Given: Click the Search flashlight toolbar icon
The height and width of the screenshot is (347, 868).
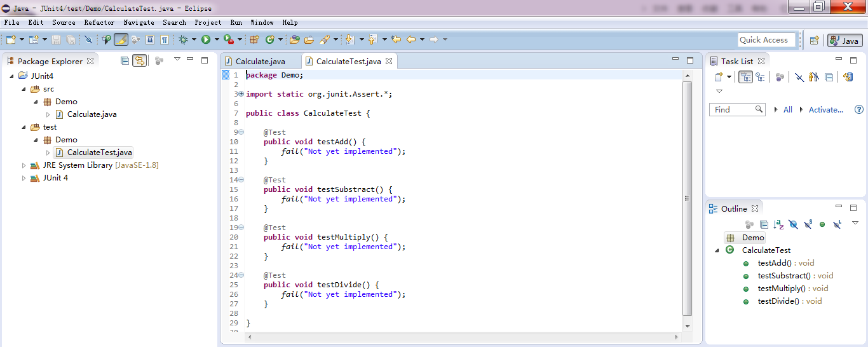Looking at the screenshot, I should point(324,39).
